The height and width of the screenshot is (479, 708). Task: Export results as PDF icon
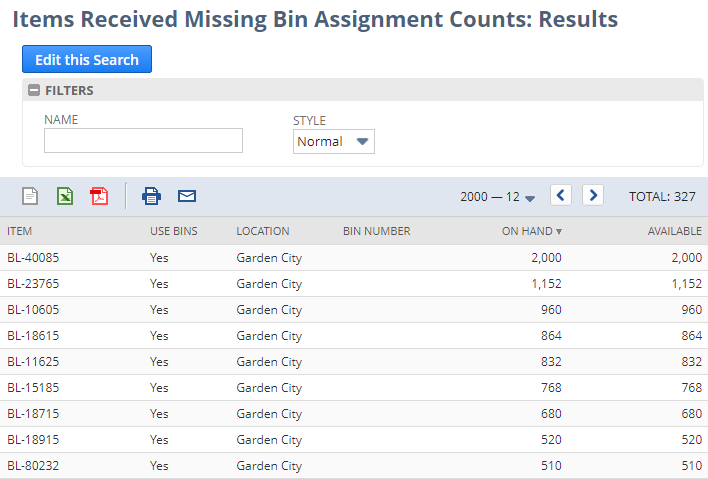click(x=98, y=196)
